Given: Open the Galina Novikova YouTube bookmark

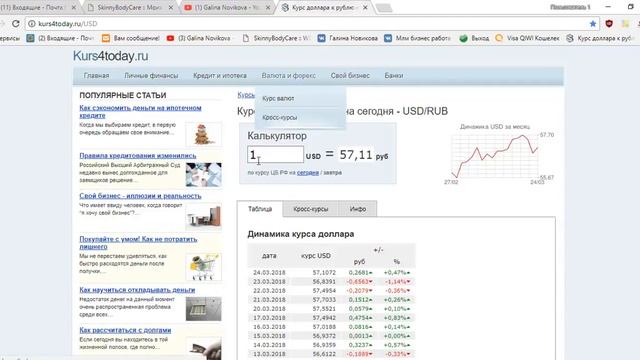Looking at the screenshot, I should 199,38.
